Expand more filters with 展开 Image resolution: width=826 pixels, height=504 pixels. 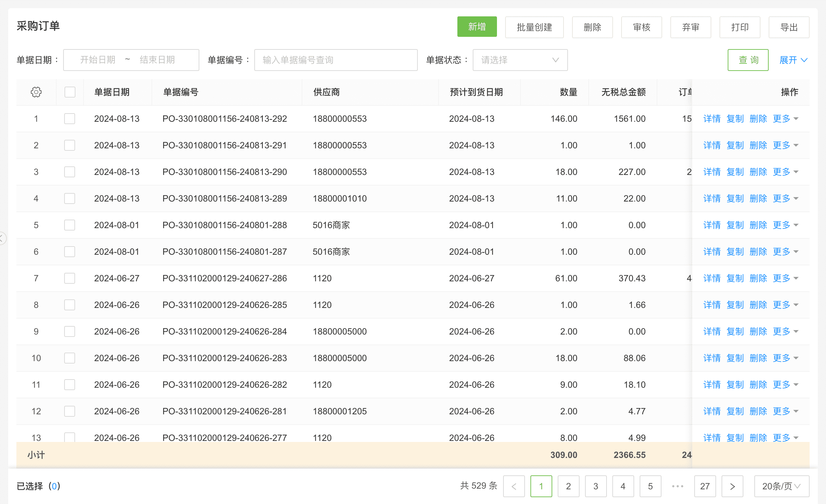coord(794,60)
